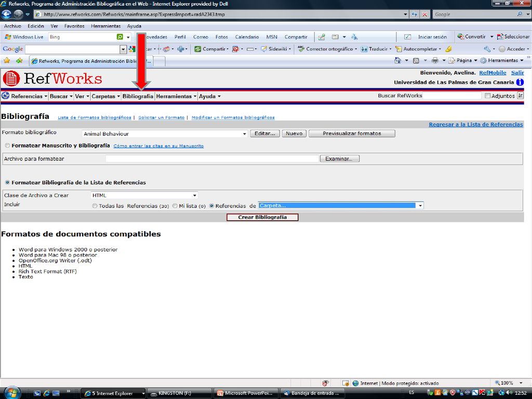
Task: Expand the Buscar menu
Action: point(61,96)
